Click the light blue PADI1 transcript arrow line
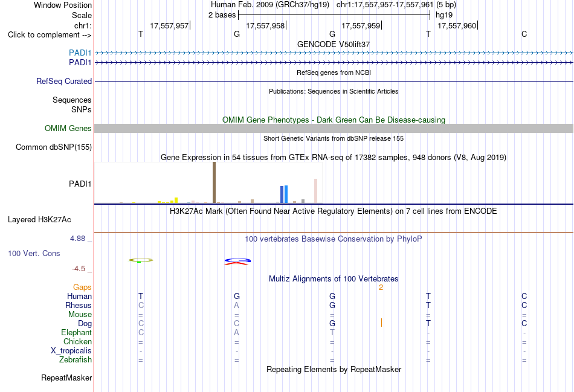The height and width of the screenshot is (392, 574). (334, 53)
